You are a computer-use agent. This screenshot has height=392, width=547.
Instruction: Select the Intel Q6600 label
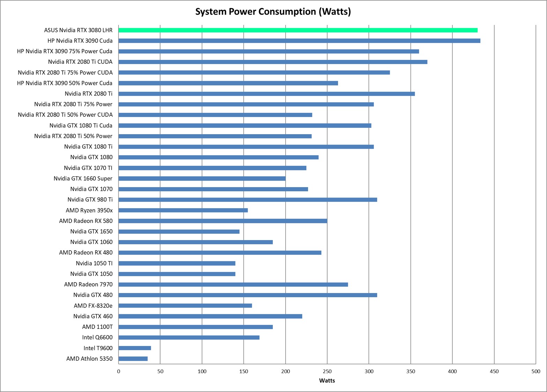tap(97, 337)
